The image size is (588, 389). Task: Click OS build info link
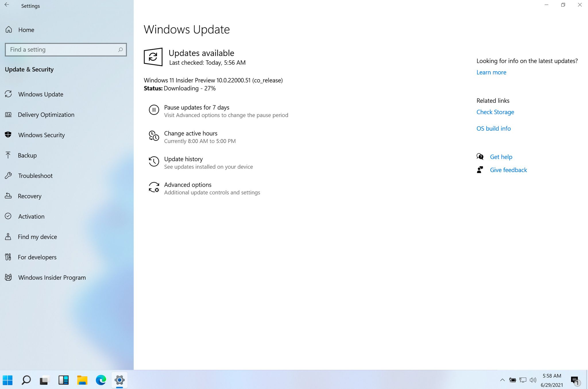494,128
